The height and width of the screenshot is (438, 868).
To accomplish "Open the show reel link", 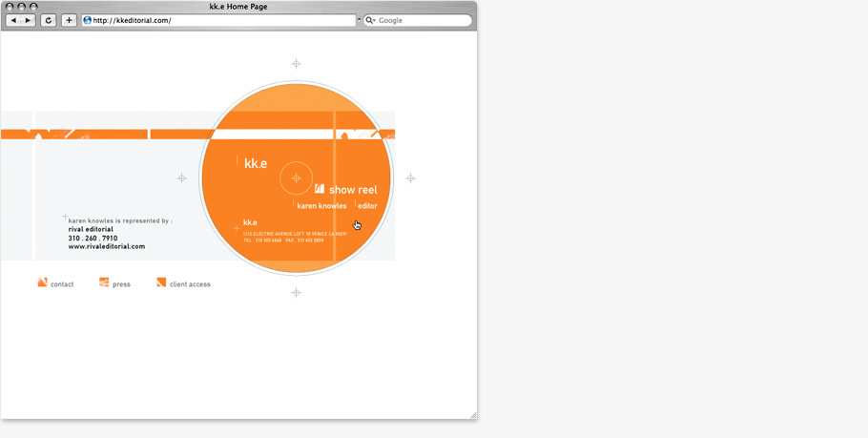I will 353,190.
